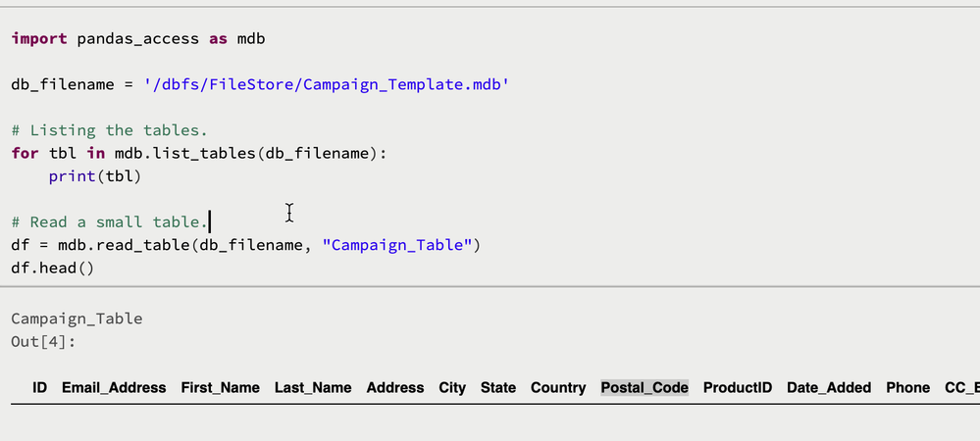This screenshot has width=980, height=441.
Task: Select the Country column header
Action: 558,388
